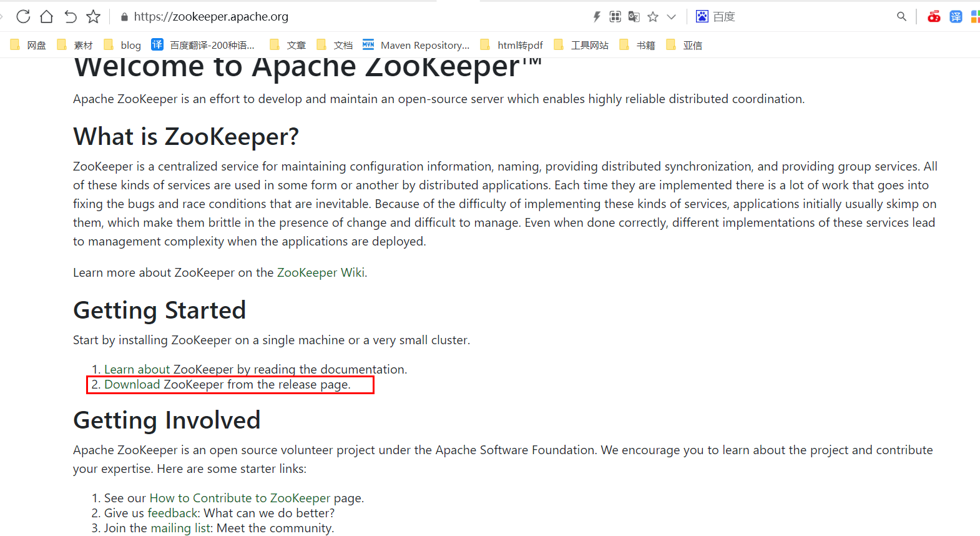Viewport: 980px width, 536px height.
Task: Click the MVN Maven bookmark icon
Action: 368,44
